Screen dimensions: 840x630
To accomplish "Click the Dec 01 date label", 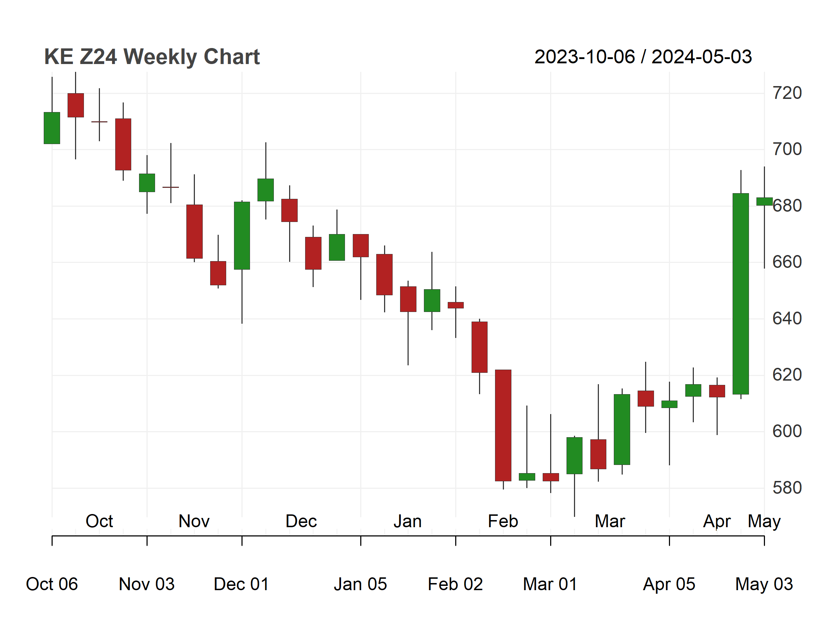I will pos(241,584).
